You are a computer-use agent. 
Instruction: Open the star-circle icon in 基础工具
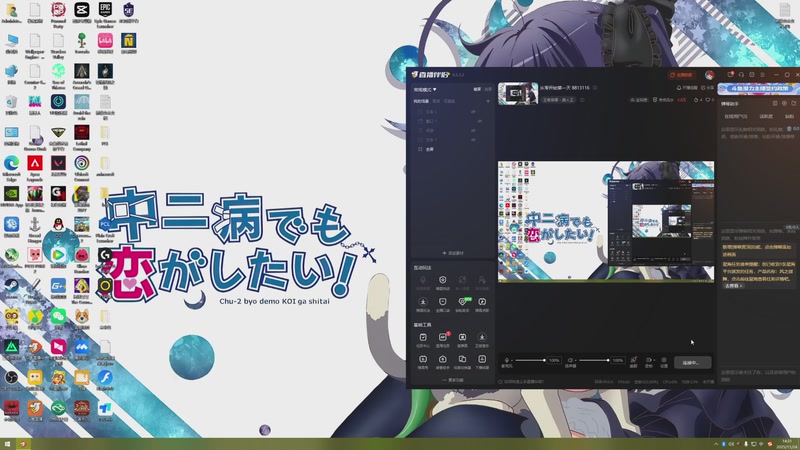pos(482,340)
